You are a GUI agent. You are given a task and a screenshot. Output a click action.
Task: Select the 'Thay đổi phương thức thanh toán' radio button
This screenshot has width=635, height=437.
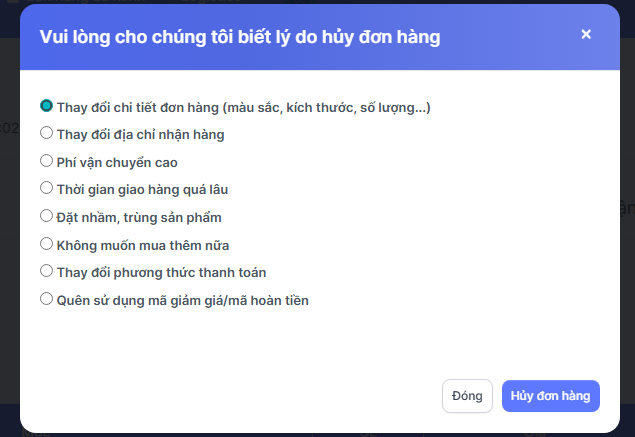click(46, 270)
